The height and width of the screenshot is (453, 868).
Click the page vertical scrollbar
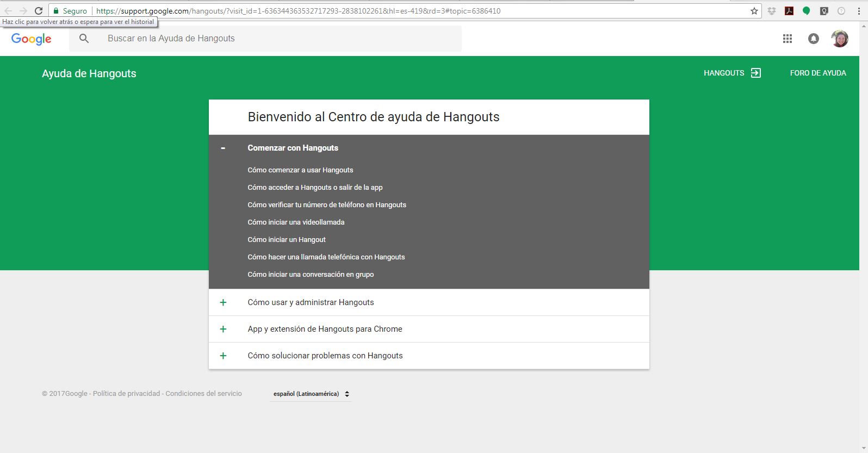864,237
